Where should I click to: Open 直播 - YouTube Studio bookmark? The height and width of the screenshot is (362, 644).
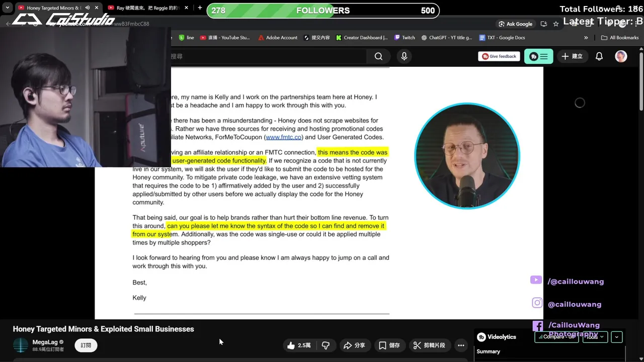pyautogui.click(x=225, y=38)
